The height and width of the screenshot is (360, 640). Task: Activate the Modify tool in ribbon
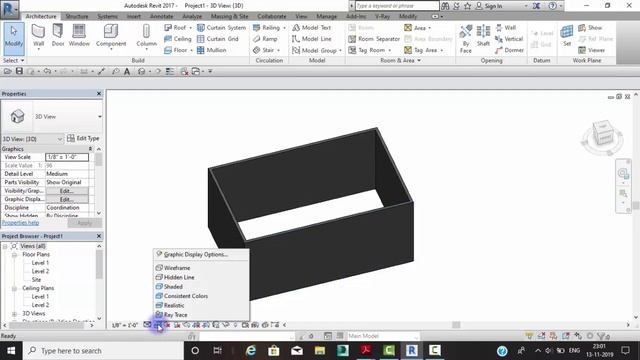(14, 39)
